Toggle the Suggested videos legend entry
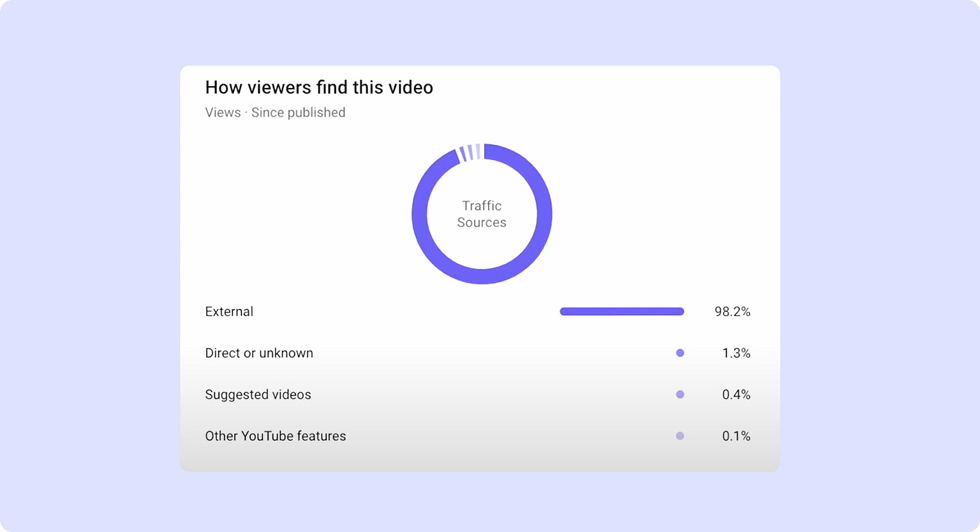The height and width of the screenshot is (532, 980). [258, 394]
